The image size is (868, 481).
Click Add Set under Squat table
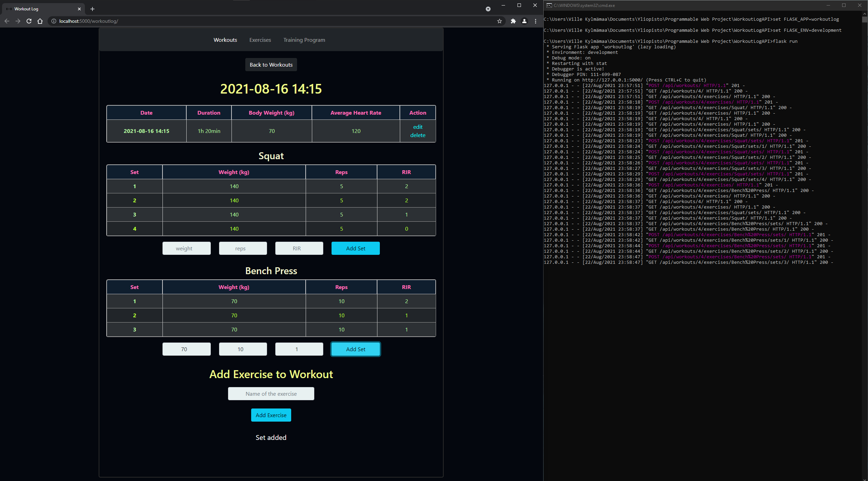[x=355, y=248]
